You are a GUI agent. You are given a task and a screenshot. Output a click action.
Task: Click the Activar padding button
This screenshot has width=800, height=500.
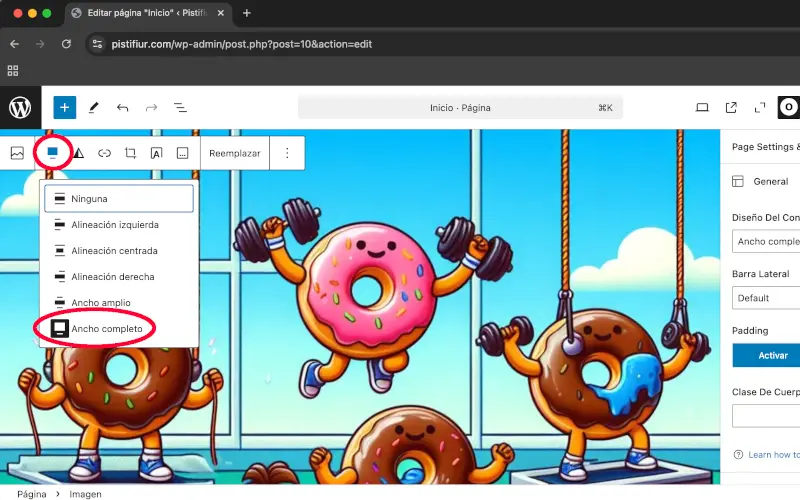766,356
